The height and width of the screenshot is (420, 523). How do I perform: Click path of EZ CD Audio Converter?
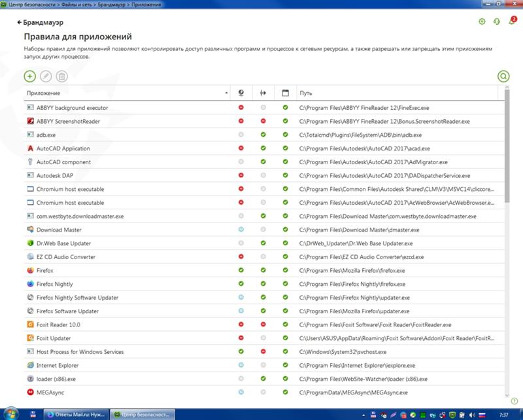click(x=362, y=257)
